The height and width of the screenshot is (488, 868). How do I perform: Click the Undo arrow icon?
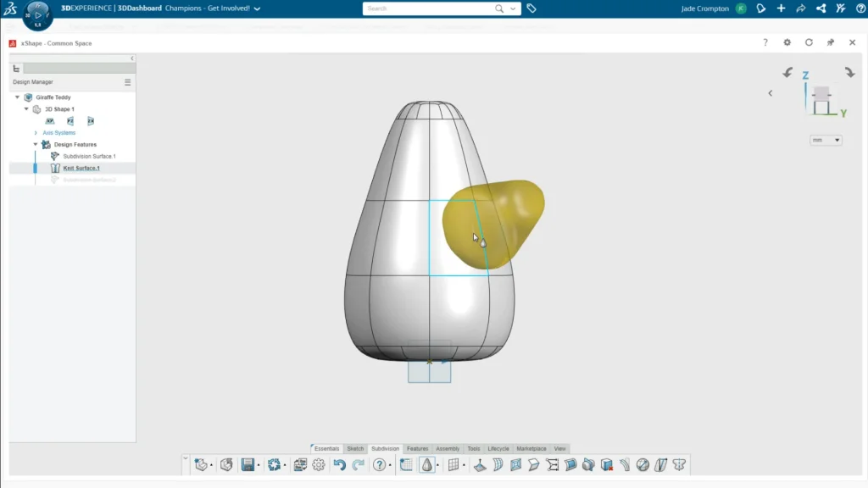339,464
